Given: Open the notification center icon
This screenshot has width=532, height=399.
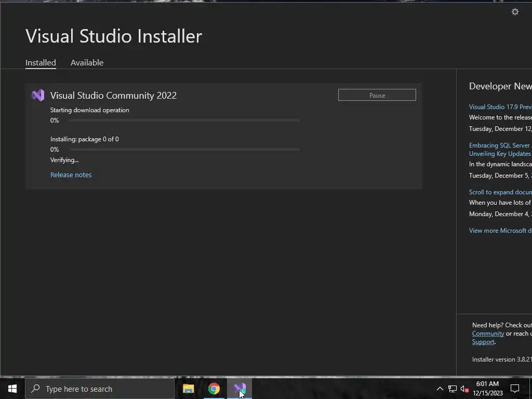Looking at the screenshot, I should tap(515, 389).
